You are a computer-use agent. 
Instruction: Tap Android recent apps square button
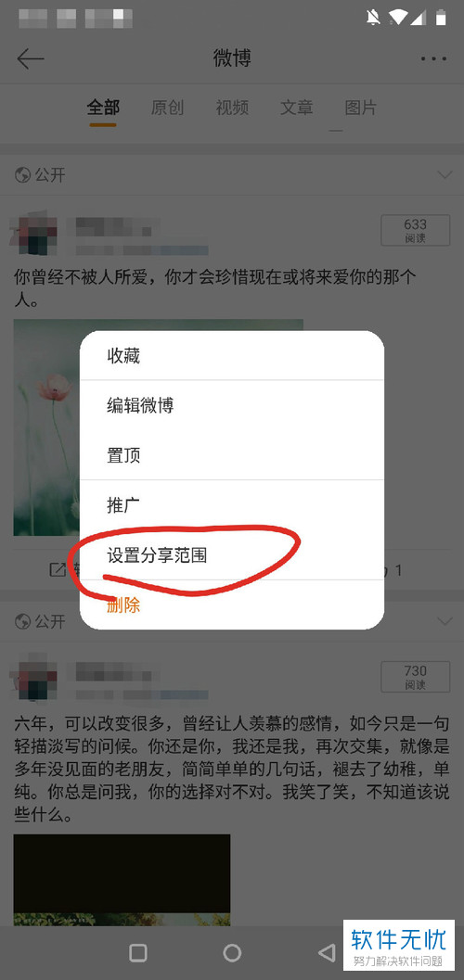138,952
